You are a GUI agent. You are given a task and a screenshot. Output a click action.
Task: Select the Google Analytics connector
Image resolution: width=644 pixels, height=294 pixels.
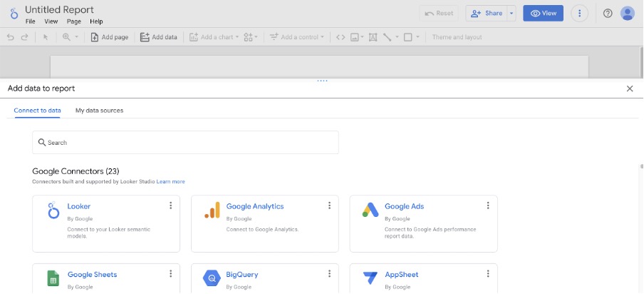pos(265,223)
